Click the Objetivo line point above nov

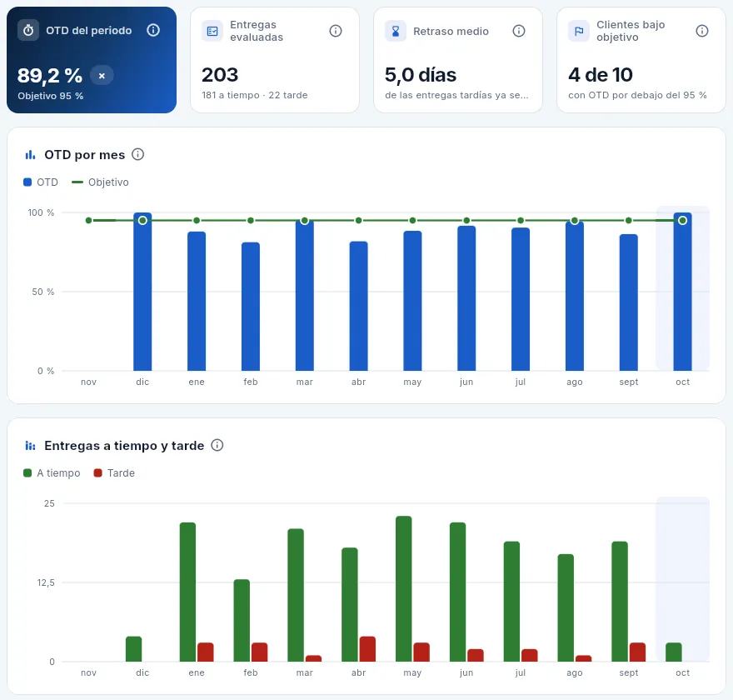coord(89,220)
